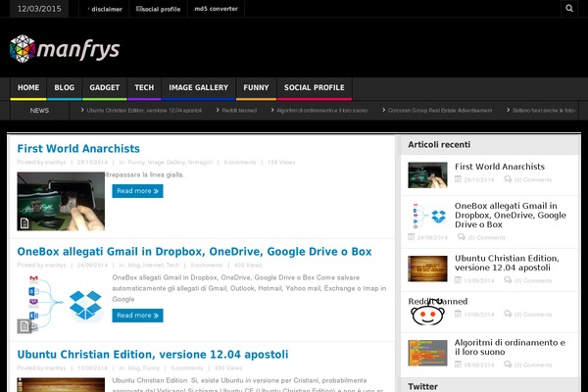Open the BLOG menu tab
The image size is (588, 392).
coord(64,88)
